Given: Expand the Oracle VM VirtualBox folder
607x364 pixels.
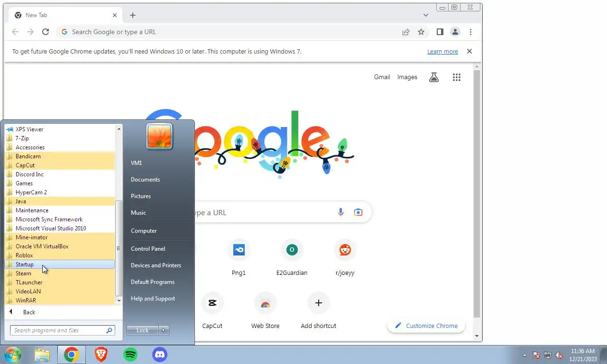Looking at the screenshot, I should (60, 246).
